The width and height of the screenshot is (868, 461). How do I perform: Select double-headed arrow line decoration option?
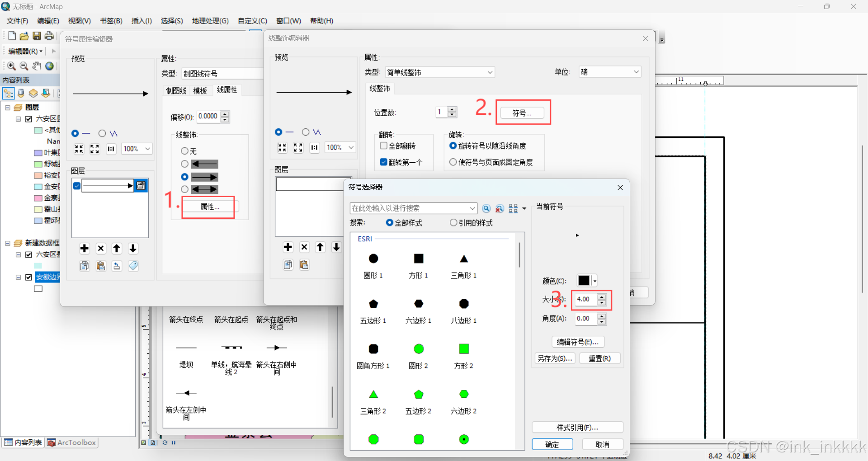[184, 189]
